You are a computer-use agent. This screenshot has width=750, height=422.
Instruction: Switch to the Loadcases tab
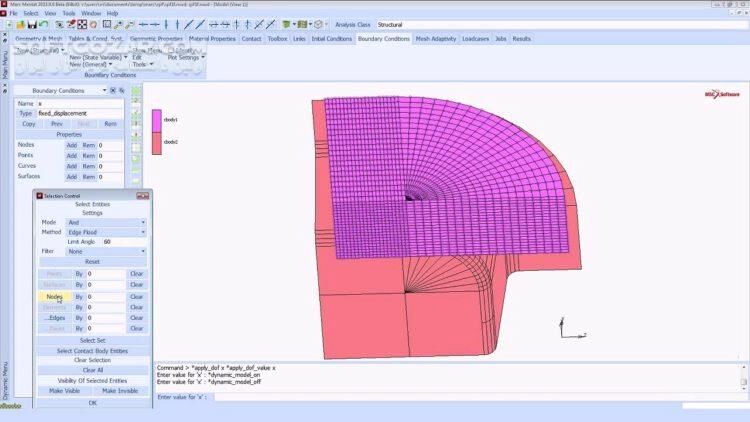[475, 39]
